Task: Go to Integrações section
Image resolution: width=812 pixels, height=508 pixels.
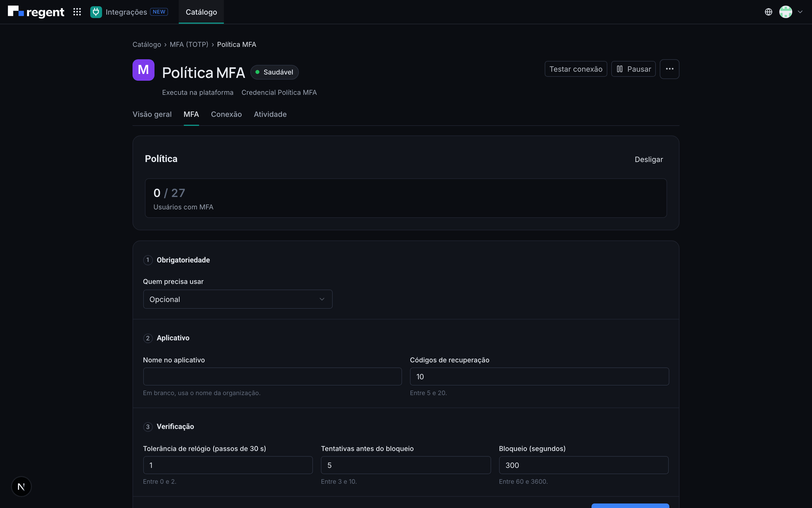Action: pyautogui.click(x=126, y=12)
